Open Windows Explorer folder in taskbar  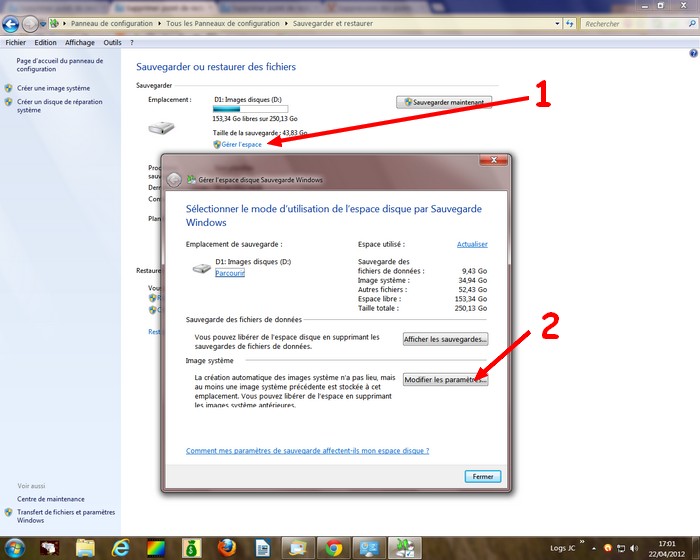[85, 548]
